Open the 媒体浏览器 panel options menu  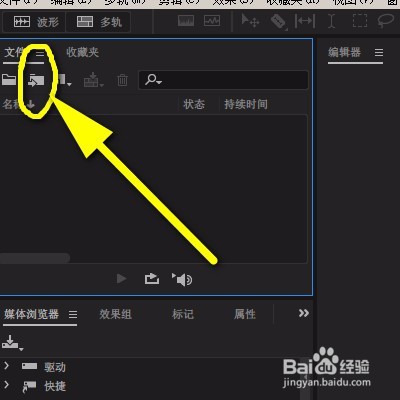[x=73, y=314]
